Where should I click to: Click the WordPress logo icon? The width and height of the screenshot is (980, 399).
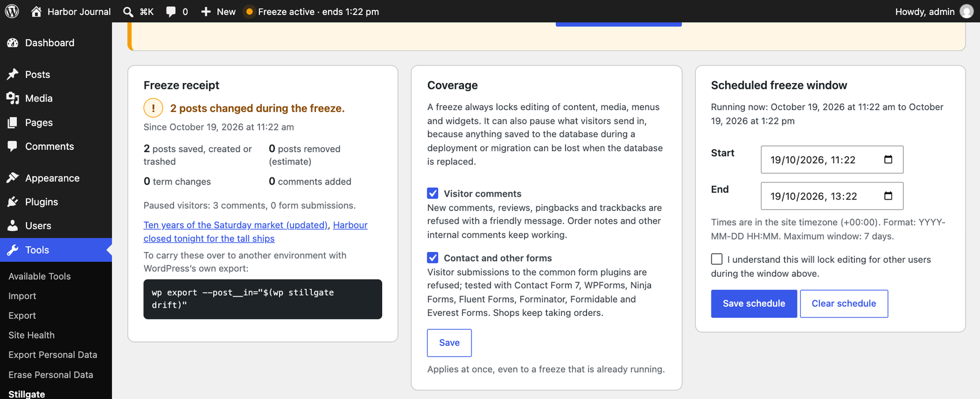click(x=12, y=11)
